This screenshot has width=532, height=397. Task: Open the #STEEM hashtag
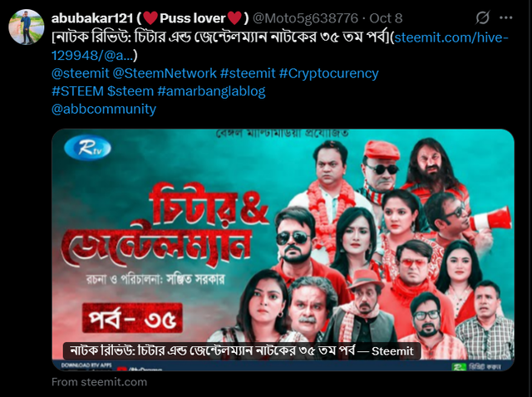77,91
